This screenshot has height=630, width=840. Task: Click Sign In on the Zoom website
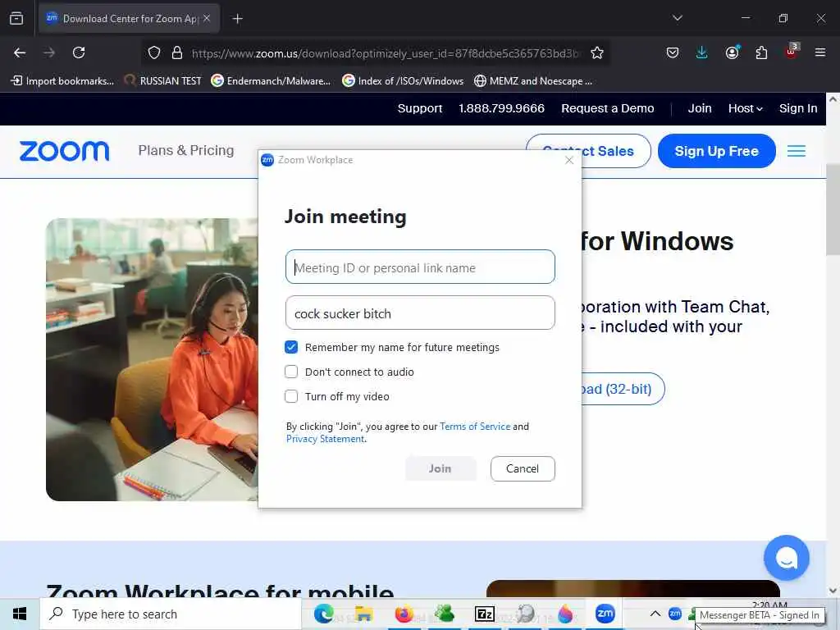[x=798, y=108]
